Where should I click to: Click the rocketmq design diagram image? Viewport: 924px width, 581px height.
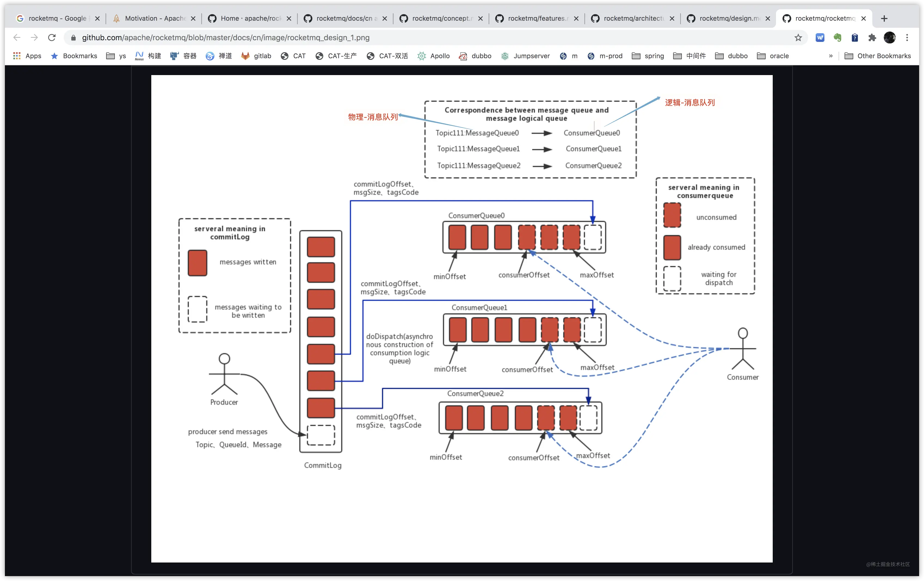[462, 319]
